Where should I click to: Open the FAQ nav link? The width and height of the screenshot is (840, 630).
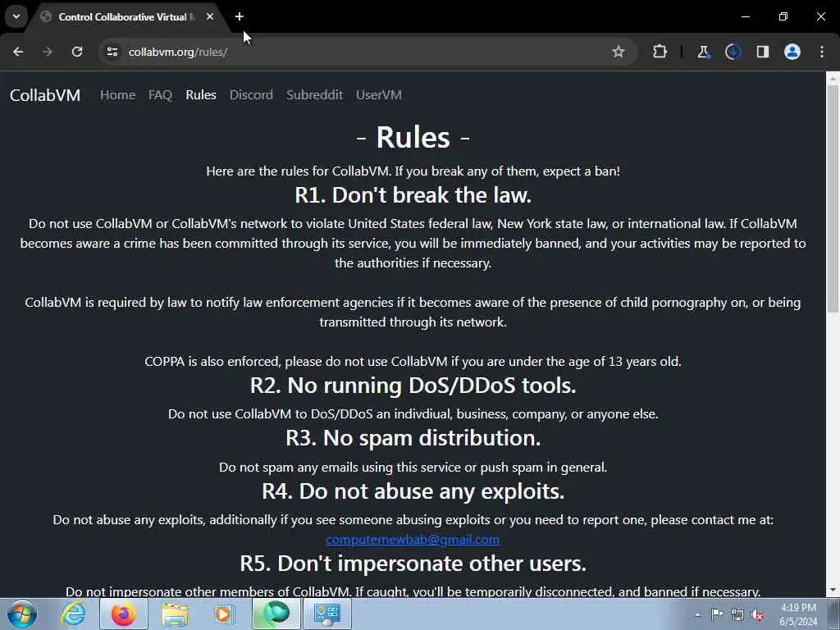point(160,95)
